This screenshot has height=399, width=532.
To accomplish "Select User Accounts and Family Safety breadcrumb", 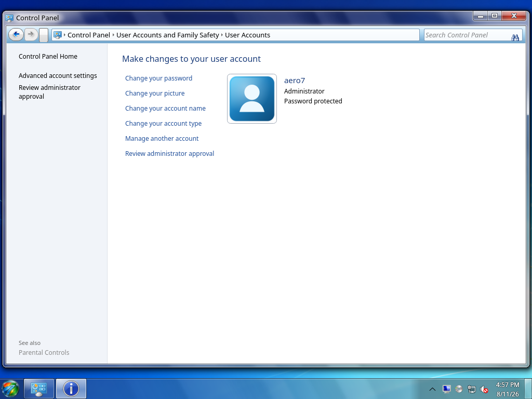I will (168, 35).
